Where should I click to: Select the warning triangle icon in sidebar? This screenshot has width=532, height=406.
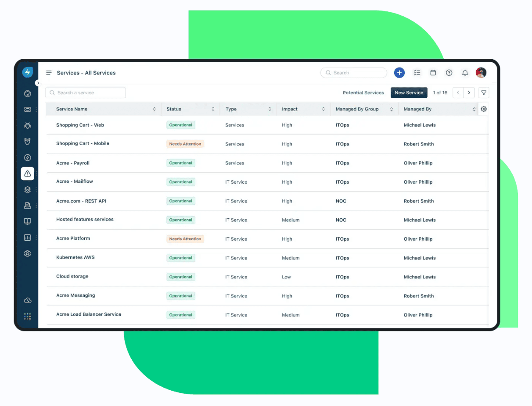[28, 174]
